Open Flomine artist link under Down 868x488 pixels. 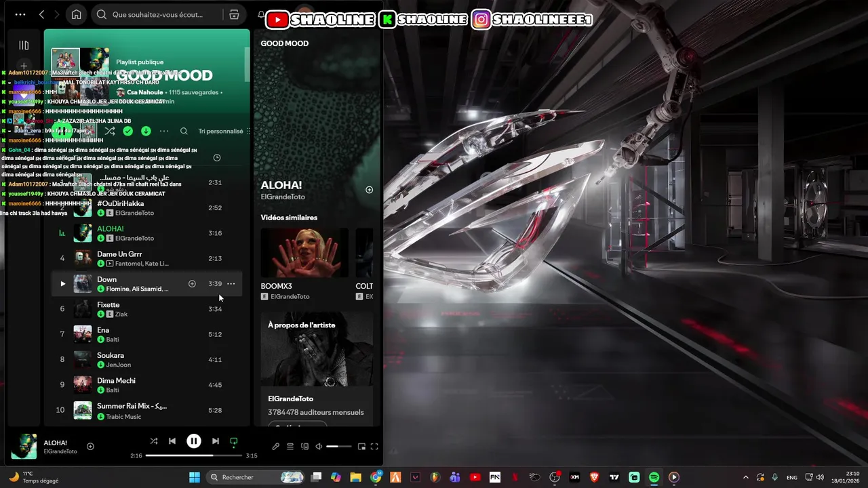coord(118,289)
